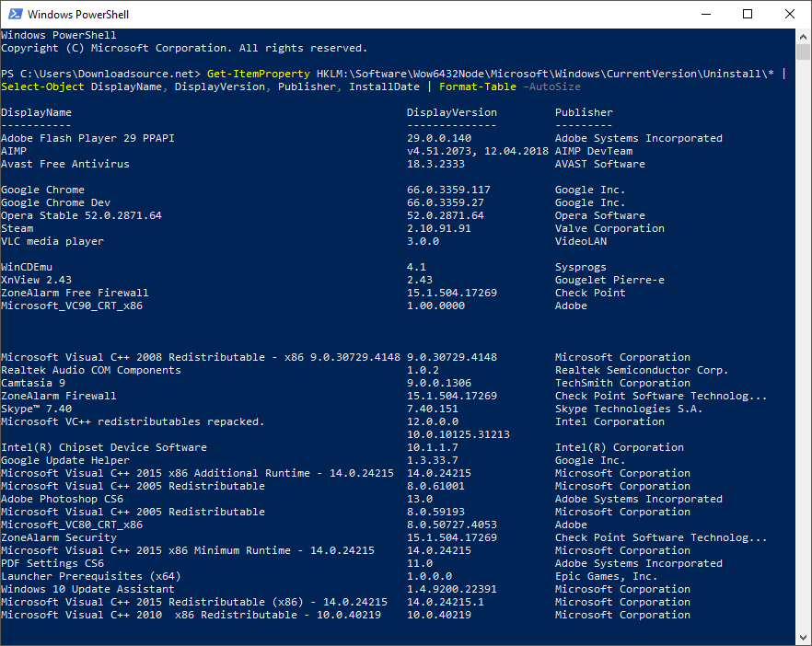Click AIMP DevTeam publisher
The width and height of the screenshot is (812, 646).
click(594, 151)
